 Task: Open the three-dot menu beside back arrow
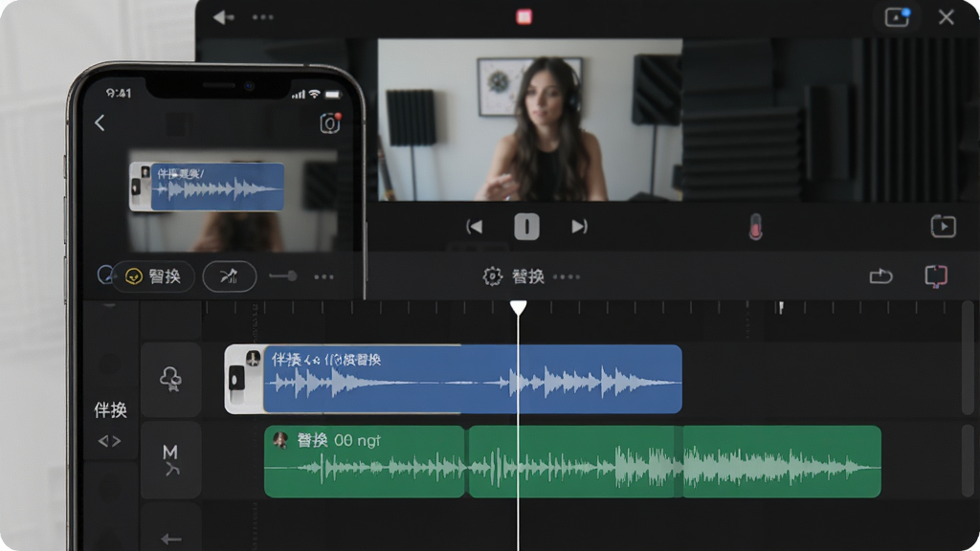[x=262, y=17]
